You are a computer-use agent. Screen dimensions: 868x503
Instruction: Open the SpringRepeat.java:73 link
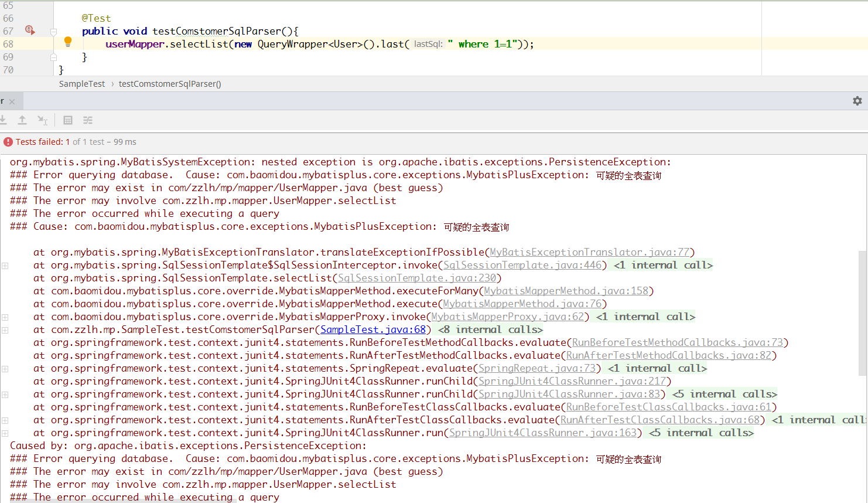(537, 368)
